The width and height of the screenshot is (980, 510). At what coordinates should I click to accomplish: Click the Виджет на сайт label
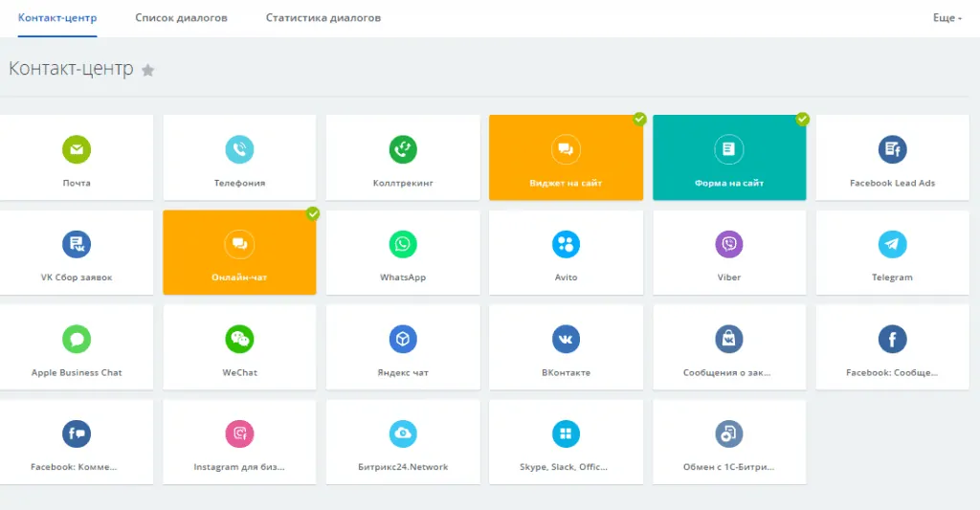coord(566,183)
